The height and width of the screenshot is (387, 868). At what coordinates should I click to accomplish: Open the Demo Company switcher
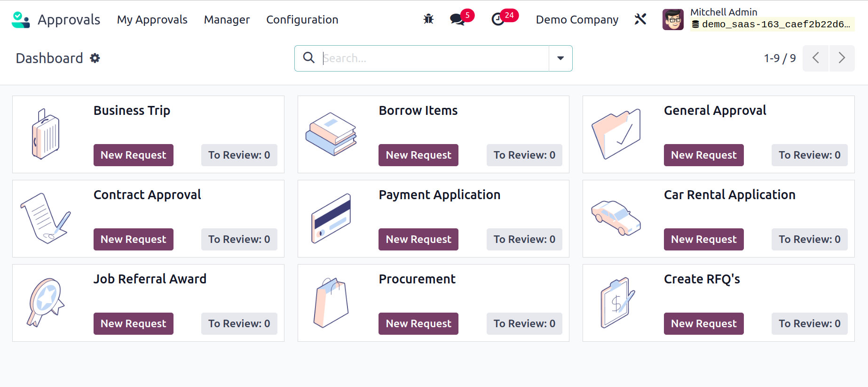577,20
